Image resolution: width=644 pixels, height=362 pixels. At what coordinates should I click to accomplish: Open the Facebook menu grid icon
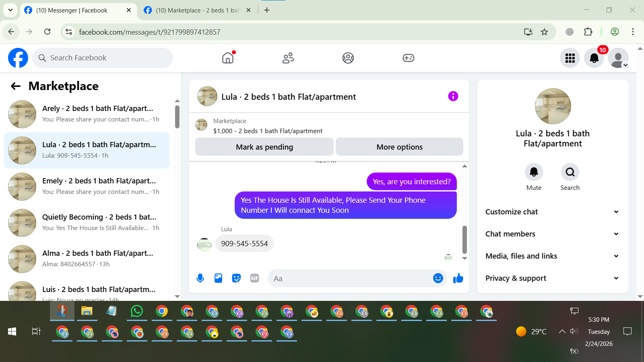pyautogui.click(x=570, y=58)
